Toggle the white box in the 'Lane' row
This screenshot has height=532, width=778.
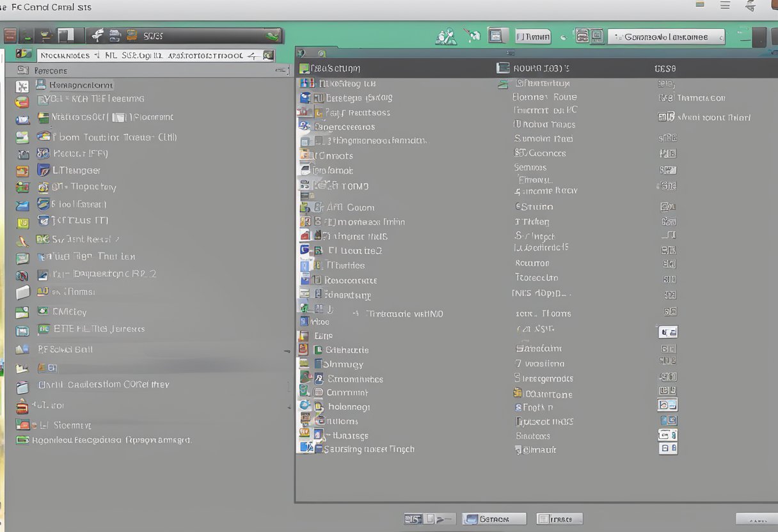point(668,332)
